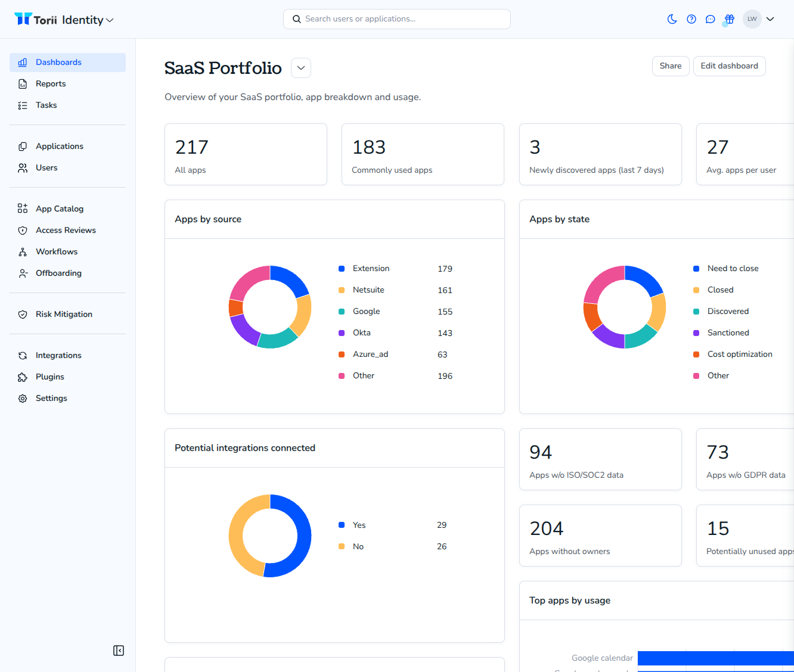
Task: Open Workflows from the sidebar icon
Action: pos(23,252)
